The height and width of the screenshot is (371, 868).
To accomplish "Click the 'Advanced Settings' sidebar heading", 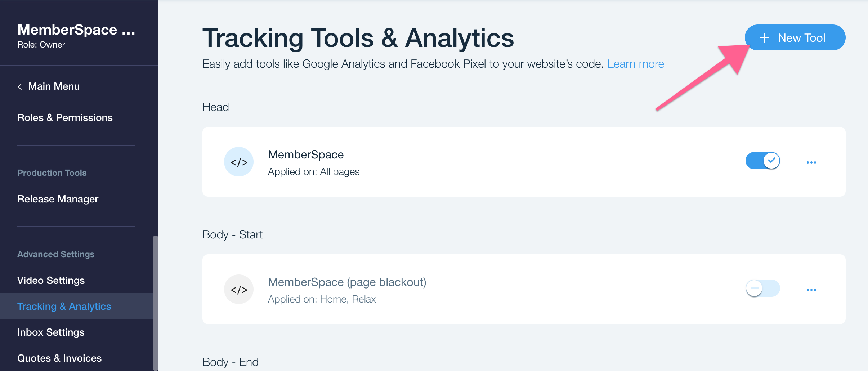I will [56, 254].
